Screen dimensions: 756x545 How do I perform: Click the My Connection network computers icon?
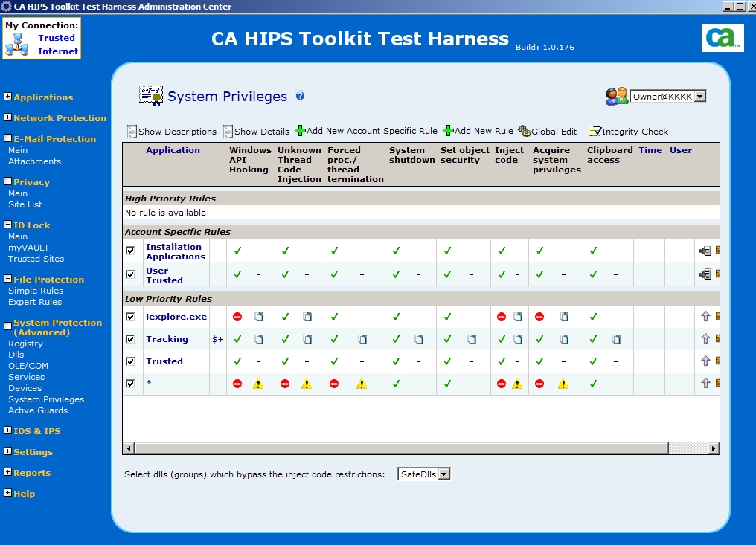(x=17, y=45)
